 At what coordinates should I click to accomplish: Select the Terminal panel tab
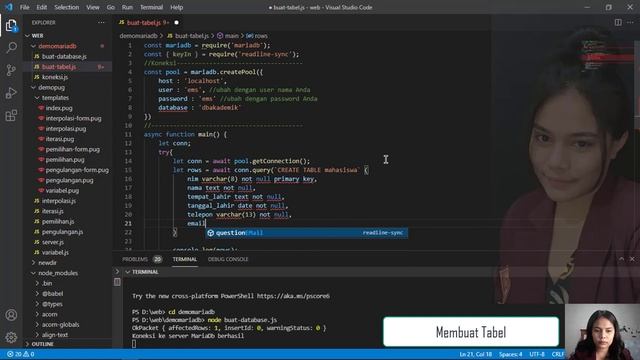[x=184, y=259]
